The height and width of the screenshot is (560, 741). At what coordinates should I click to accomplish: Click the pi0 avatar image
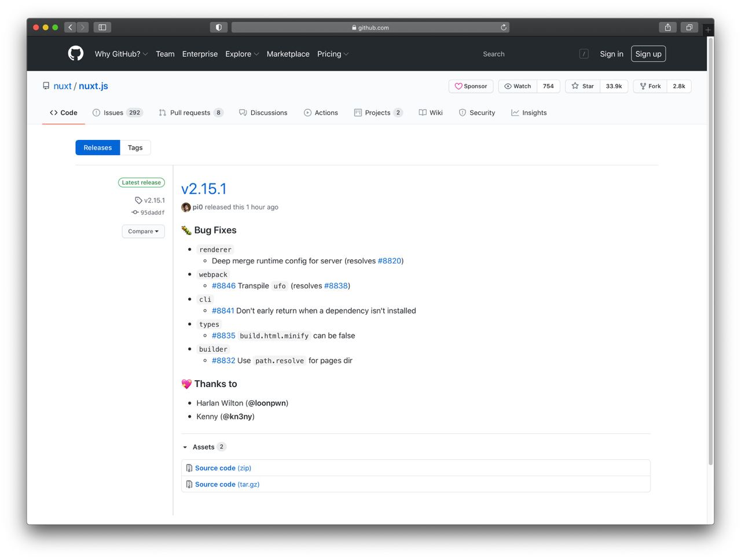coord(186,207)
